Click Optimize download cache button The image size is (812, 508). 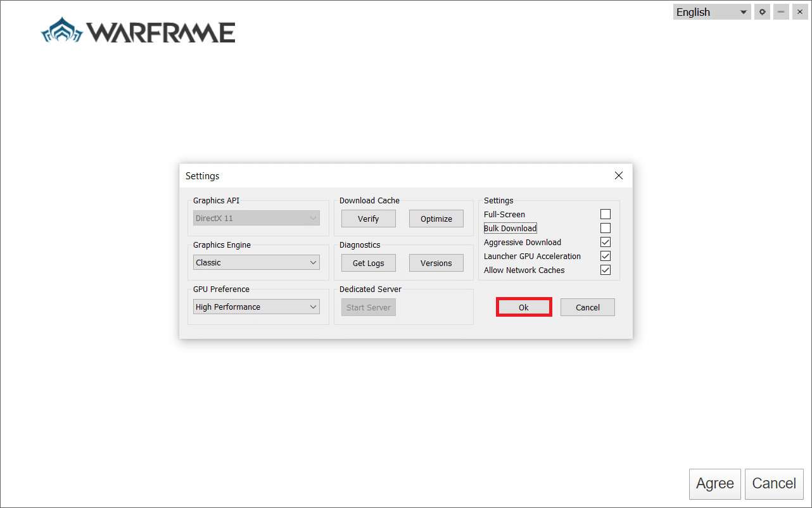436,219
